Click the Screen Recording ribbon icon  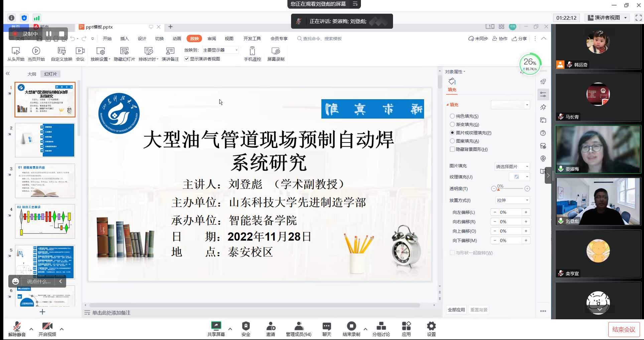pyautogui.click(x=276, y=51)
